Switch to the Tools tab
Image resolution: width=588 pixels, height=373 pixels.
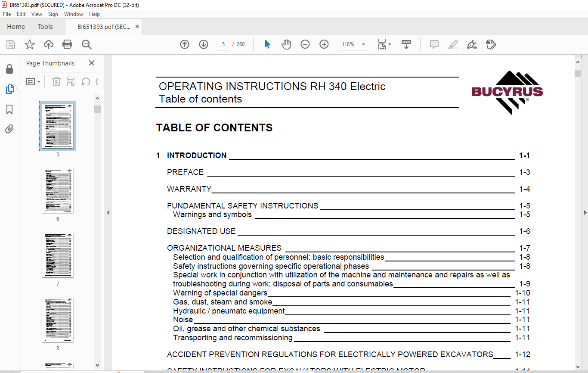(45, 27)
